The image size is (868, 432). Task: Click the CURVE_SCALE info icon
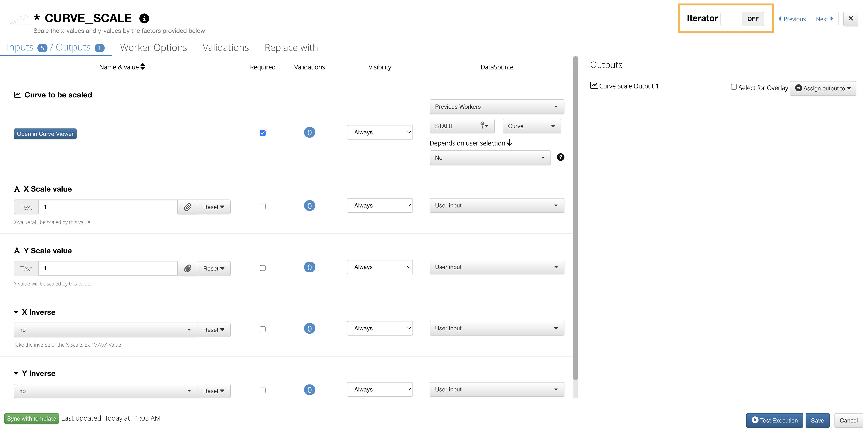144,18
